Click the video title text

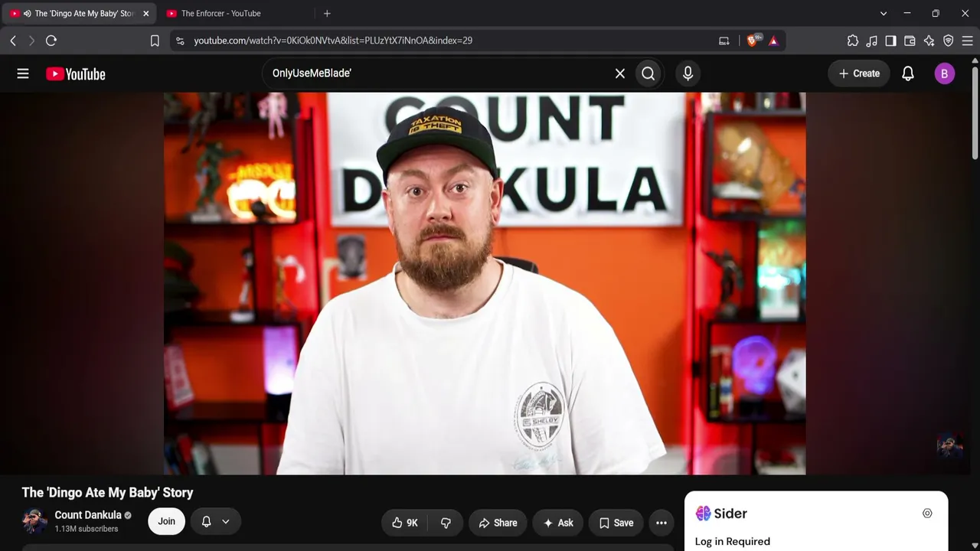[107, 493]
